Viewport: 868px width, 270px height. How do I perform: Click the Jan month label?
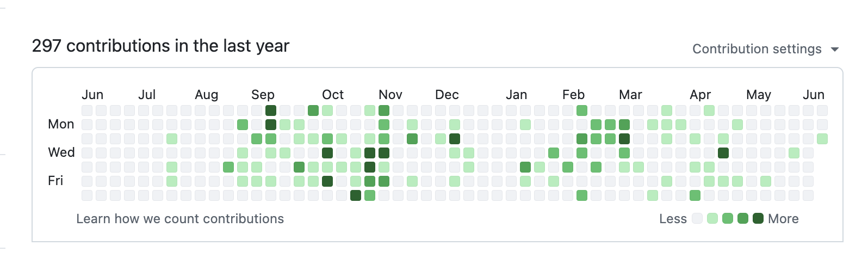pyautogui.click(x=516, y=95)
